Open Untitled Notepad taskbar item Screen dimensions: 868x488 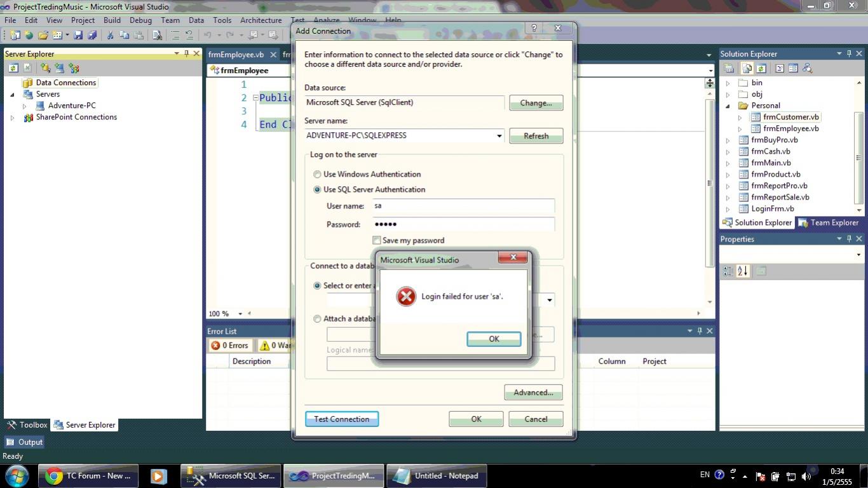coord(437,475)
